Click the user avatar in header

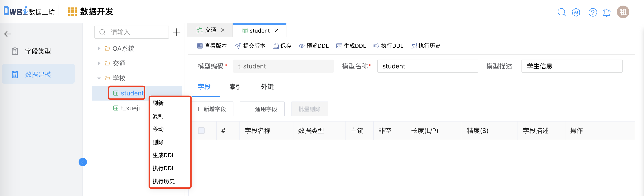click(x=623, y=12)
